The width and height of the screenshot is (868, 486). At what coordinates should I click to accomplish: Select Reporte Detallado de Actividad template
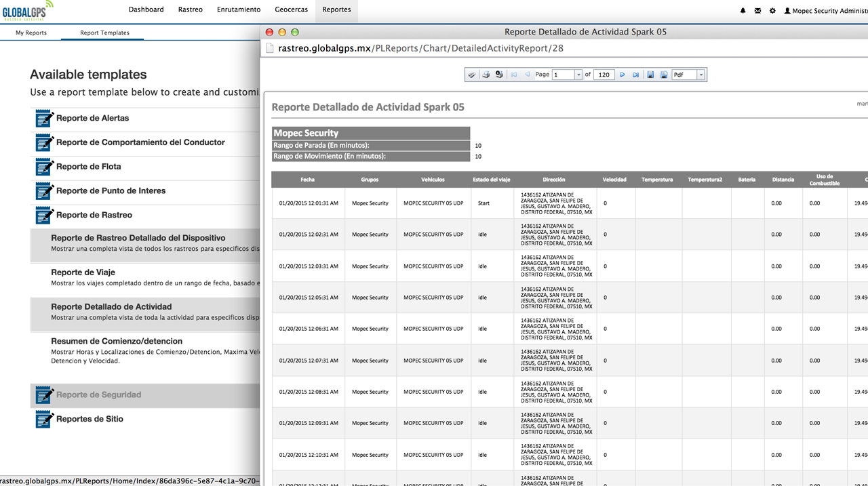pos(111,307)
